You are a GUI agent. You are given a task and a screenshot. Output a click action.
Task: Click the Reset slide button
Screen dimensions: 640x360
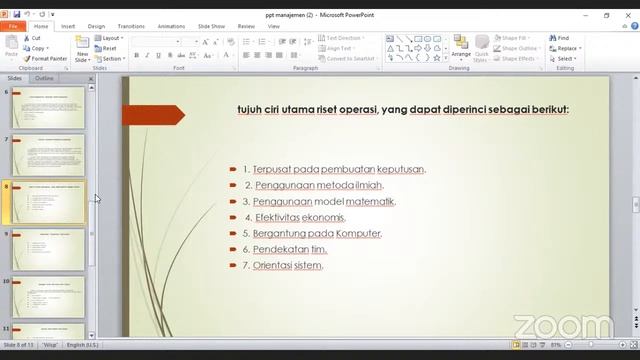tap(106, 48)
